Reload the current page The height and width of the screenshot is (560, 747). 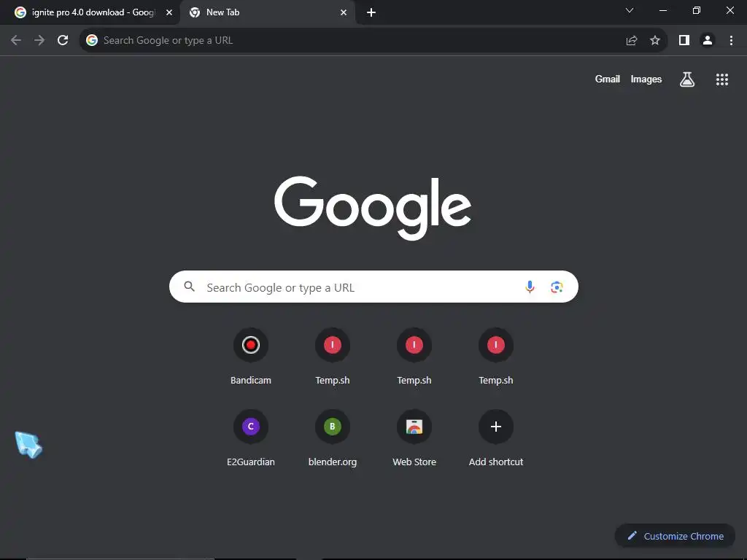pos(63,41)
